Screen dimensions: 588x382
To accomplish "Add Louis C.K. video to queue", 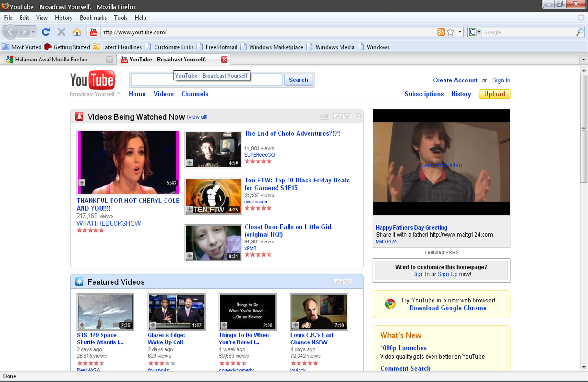I will coord(296,325).
